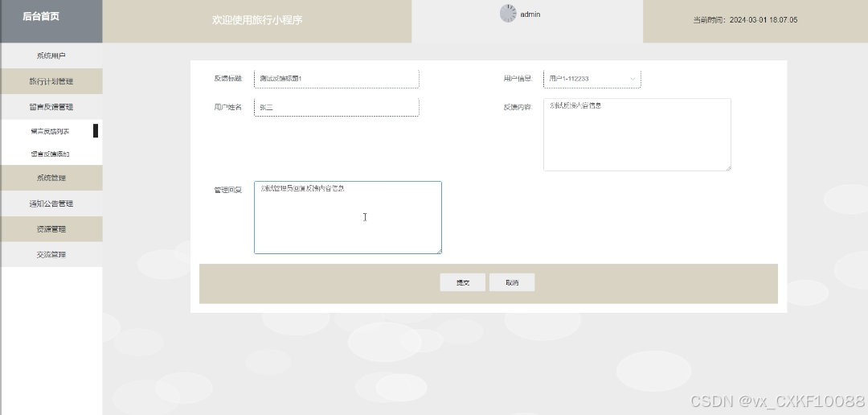The width and height of the screenshot is (868, 415).
Task: Open the 用户信息 dropdown
Action: pyautogui.click(x=592, y=79)
